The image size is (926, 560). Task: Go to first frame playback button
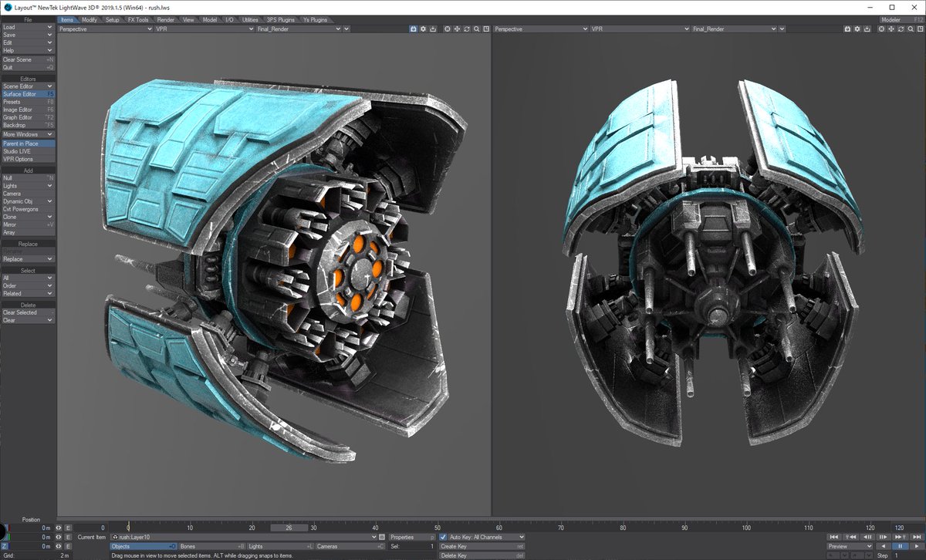pos(834,537)
